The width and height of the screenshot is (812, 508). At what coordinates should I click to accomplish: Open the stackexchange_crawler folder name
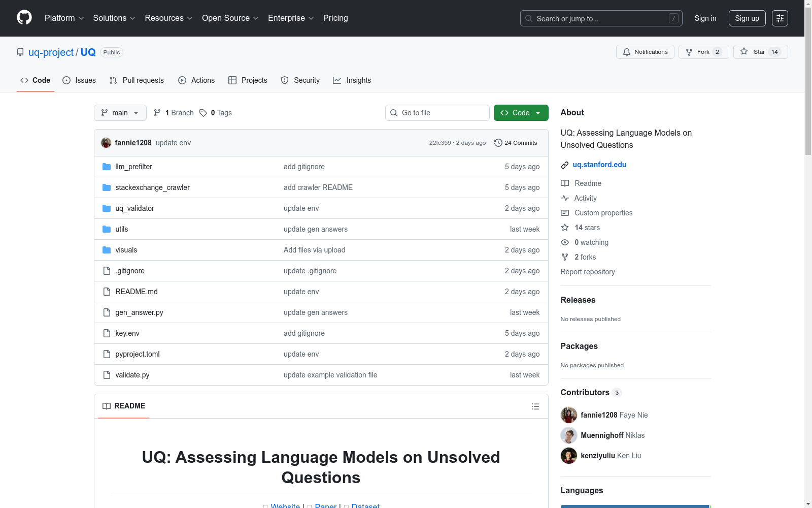[x=152, y=187]
